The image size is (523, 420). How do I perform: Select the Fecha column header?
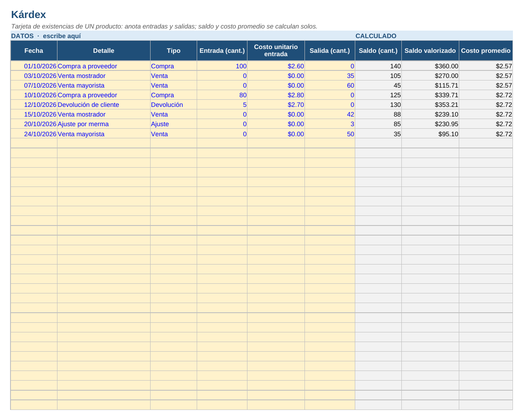[34, 51]
